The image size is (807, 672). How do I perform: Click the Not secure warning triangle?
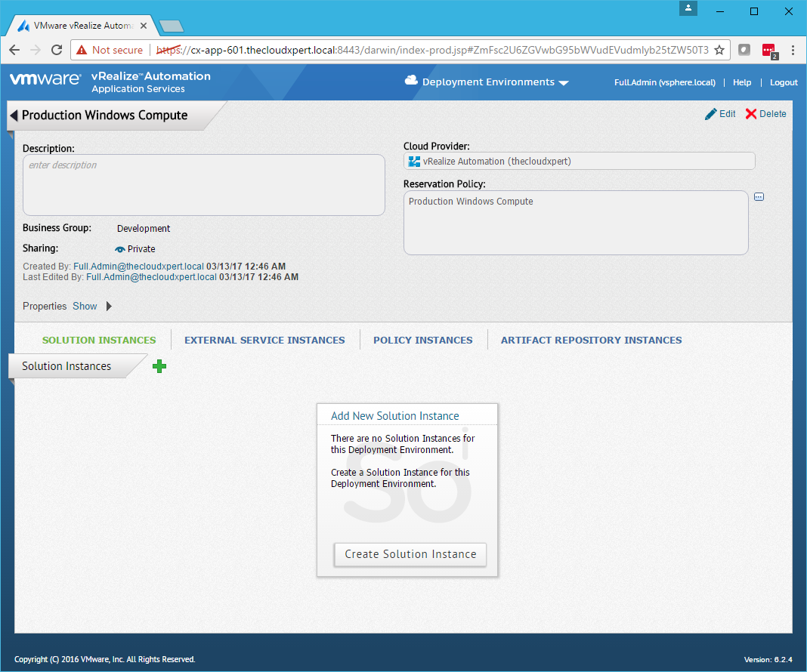coord(82,50)
